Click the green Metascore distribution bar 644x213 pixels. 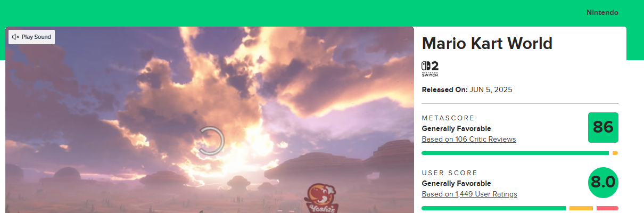pos(515,153)
